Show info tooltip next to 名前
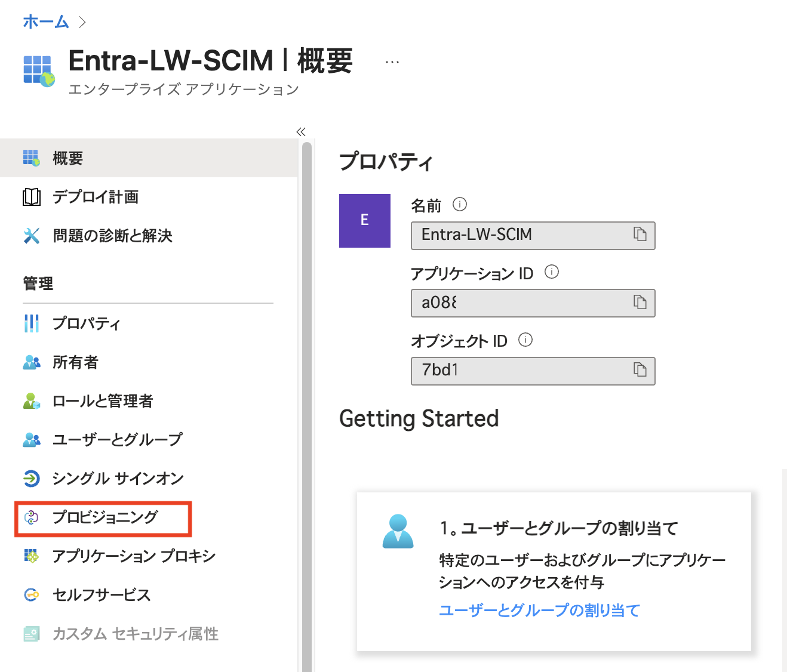 click(459, 204)
